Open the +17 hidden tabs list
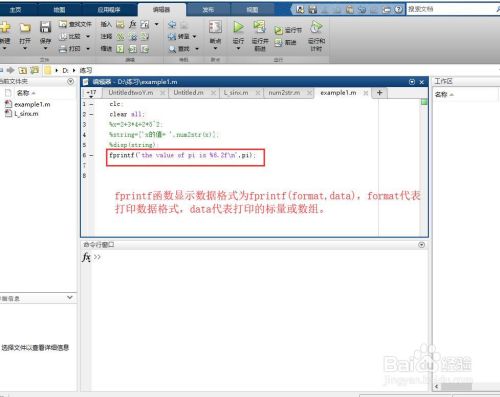The width and height of the screenshot is (500, 397). click(x=91, y=93)
